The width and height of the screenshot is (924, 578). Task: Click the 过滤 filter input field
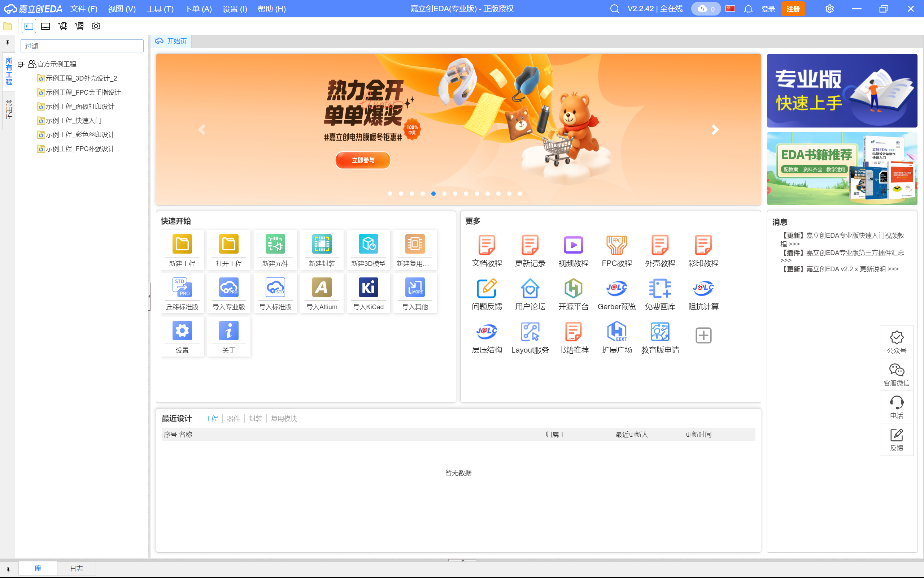(x=82, y=46)
